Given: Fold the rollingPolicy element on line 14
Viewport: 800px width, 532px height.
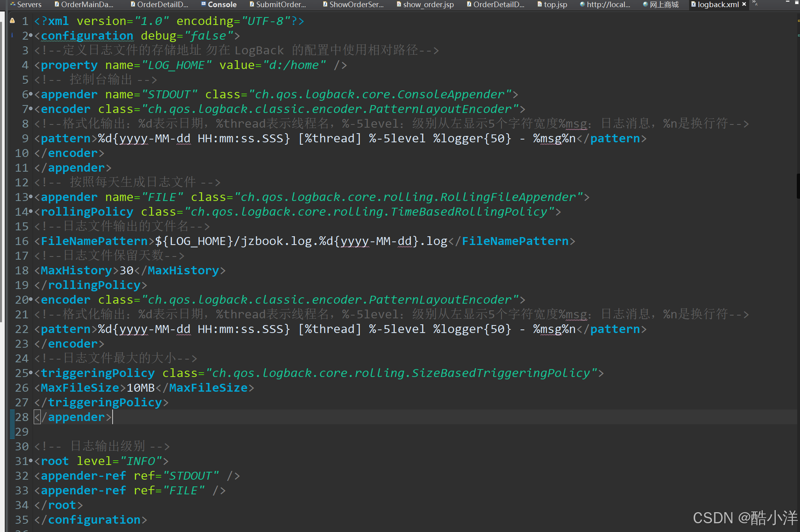Looking at the screenshot, I should tap(31, 212).
